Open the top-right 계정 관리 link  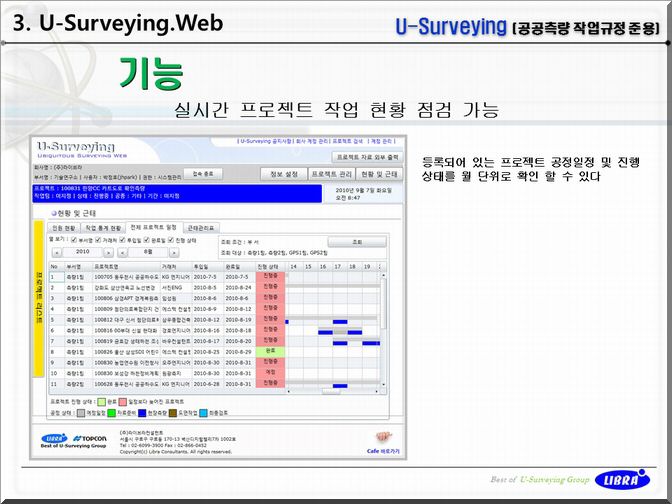(x=381, y=141)
